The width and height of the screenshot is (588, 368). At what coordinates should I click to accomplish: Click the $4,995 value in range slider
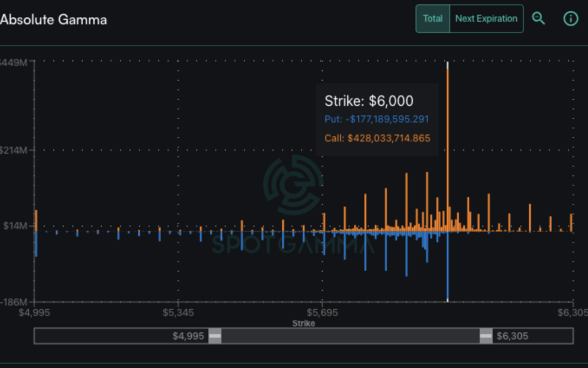click(188, 336)
